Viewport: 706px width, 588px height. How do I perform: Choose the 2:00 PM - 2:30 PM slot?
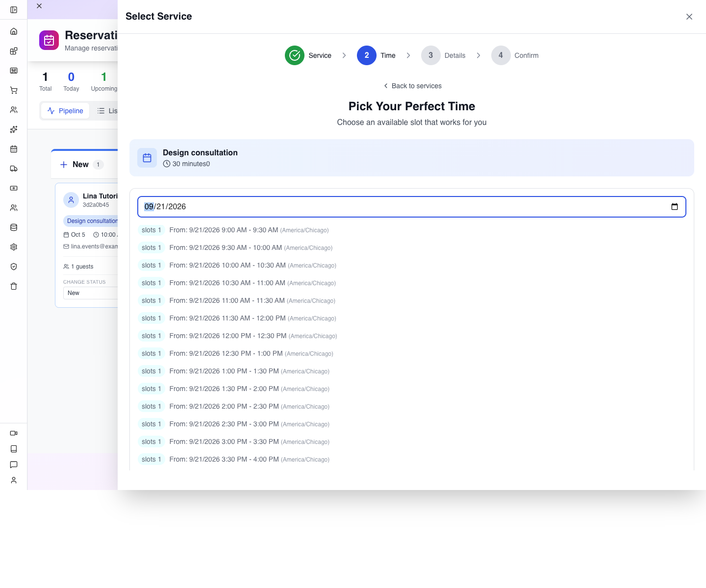(x=234, y=407)
